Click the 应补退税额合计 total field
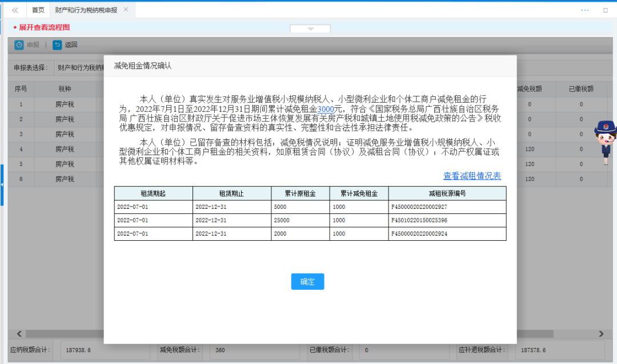The width and height of the screenshot is (617, 364). tap(554, 350)
